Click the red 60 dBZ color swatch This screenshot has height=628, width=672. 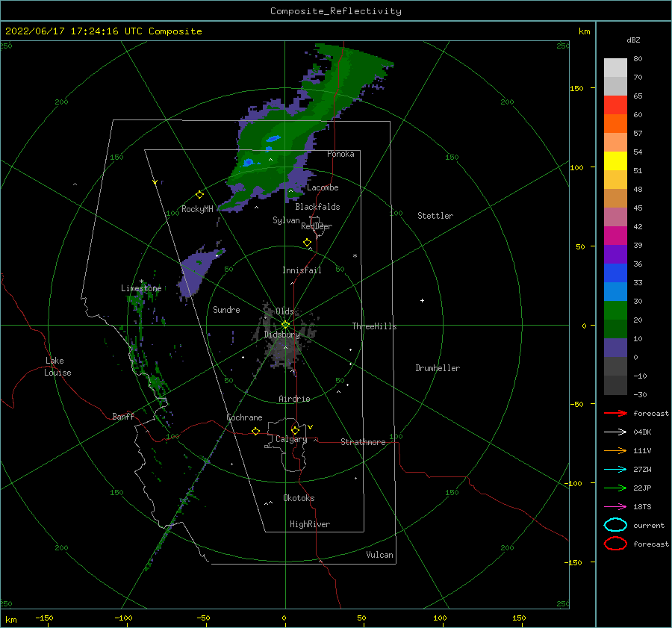tap(615, 105)
